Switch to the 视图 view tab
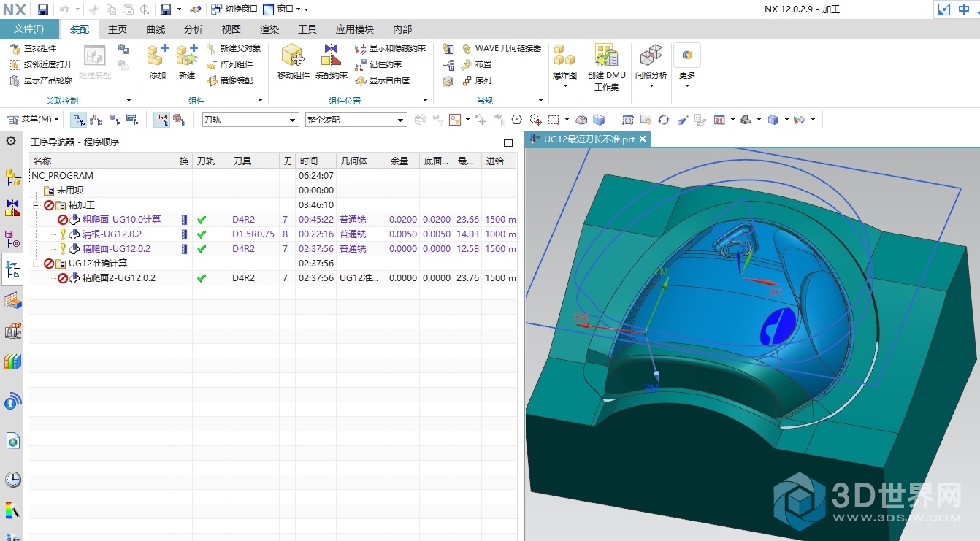 coord(231,29)
